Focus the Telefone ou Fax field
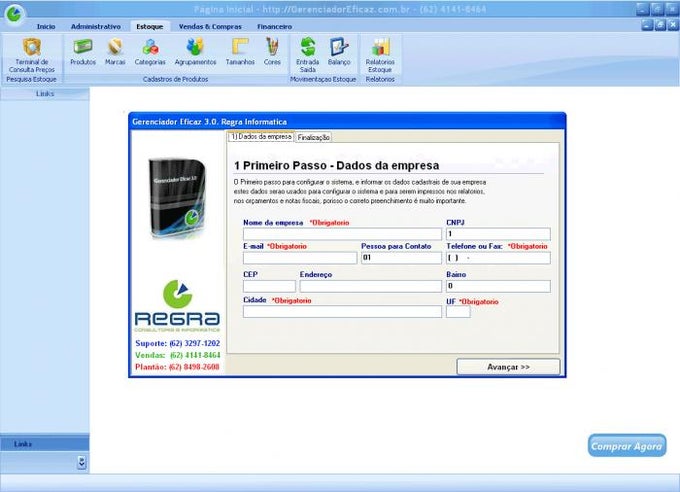Image resolution: width=680 pixels, height=492 pixels. 498,258
